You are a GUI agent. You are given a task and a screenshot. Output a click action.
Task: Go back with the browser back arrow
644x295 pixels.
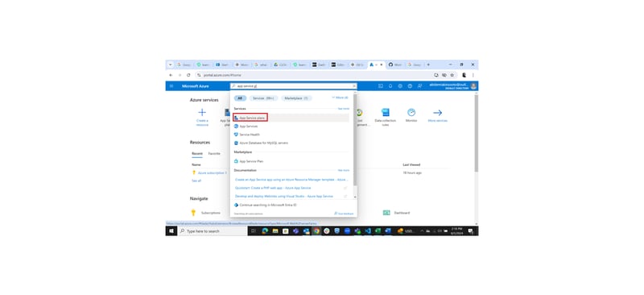click(x=171, y=75)
